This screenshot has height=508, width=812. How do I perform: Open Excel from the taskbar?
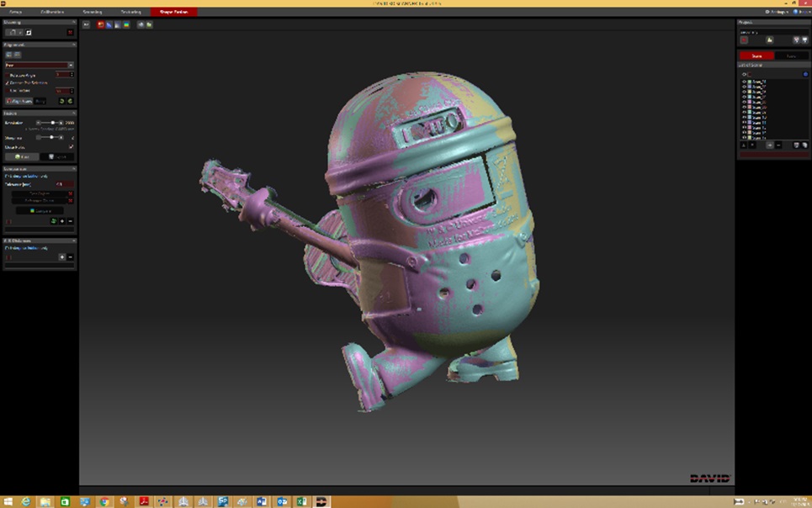tap(301, 501)
